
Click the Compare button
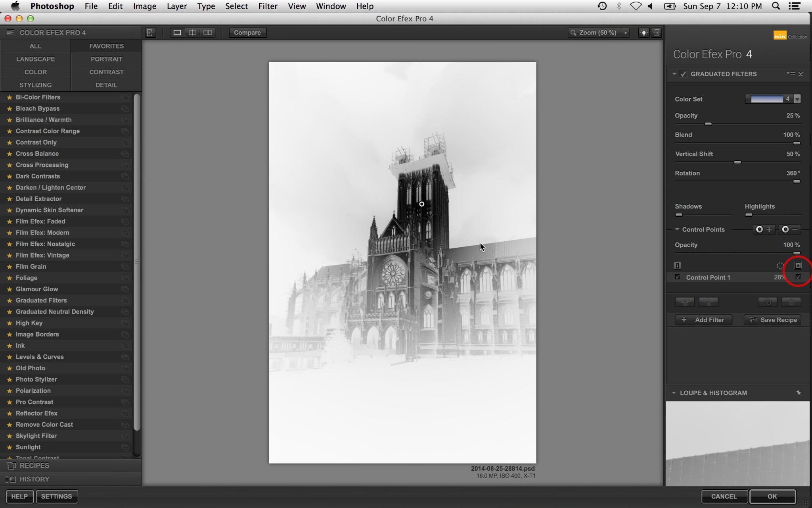pos(247,33)
